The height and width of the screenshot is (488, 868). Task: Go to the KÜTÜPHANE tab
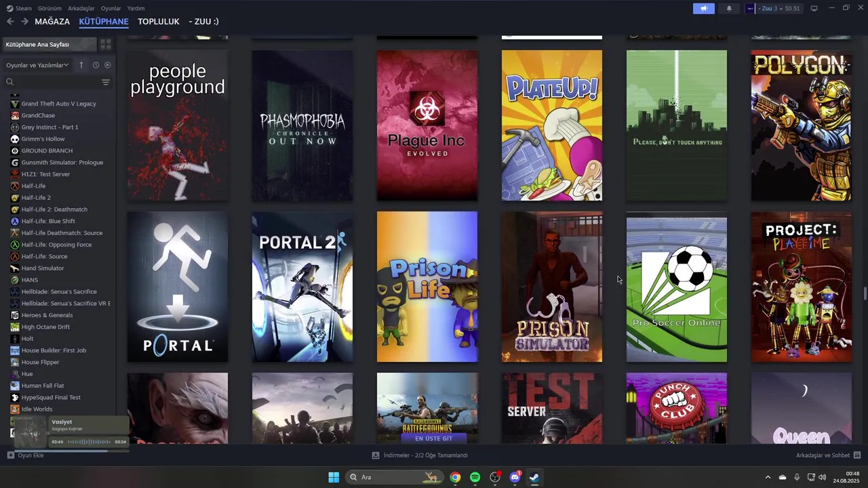coord(104,22)
